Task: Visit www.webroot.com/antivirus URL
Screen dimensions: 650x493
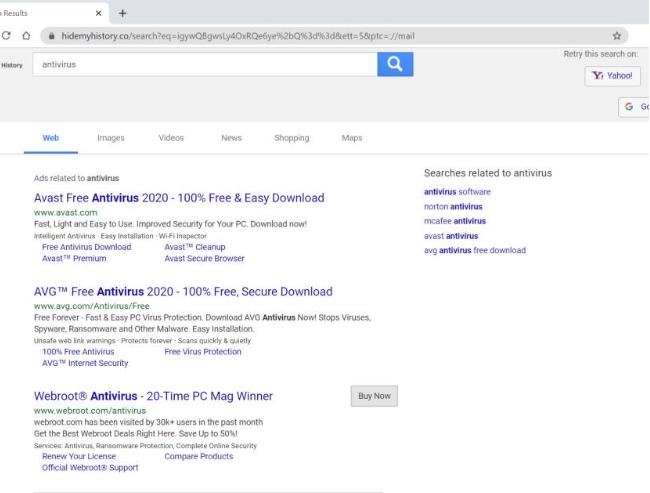Action: click(x=90, y=411)
